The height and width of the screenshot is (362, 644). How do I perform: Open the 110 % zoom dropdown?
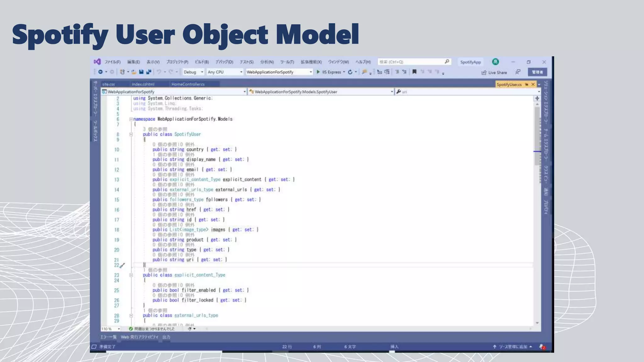click(x=111, y=329)
